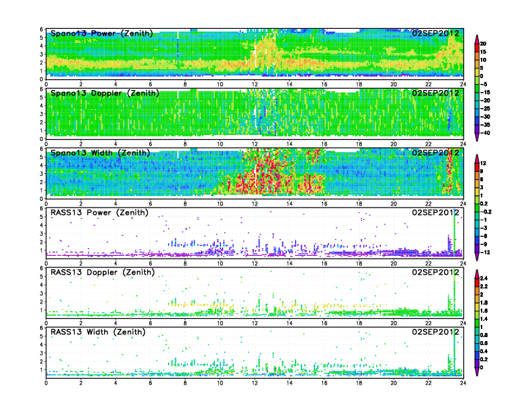Click the "RASS13 Width (Zenith)" panel title
Screen dimensions: 532x411
[x=97, y=332]
